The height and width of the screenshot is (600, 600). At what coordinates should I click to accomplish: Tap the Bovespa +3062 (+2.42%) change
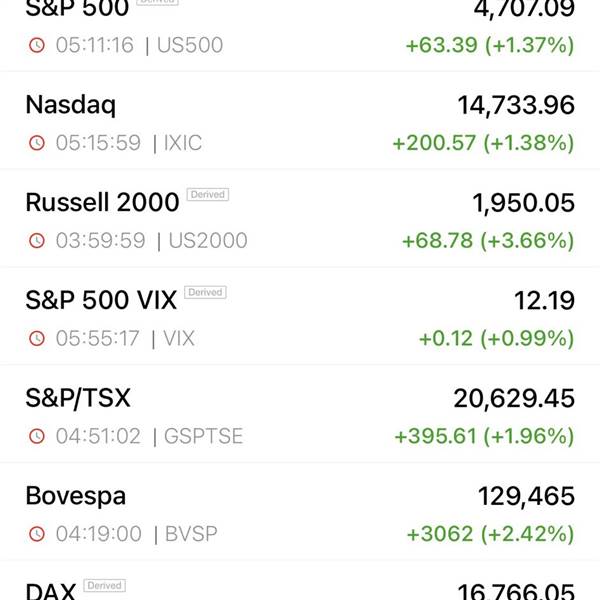pos(491,534)
